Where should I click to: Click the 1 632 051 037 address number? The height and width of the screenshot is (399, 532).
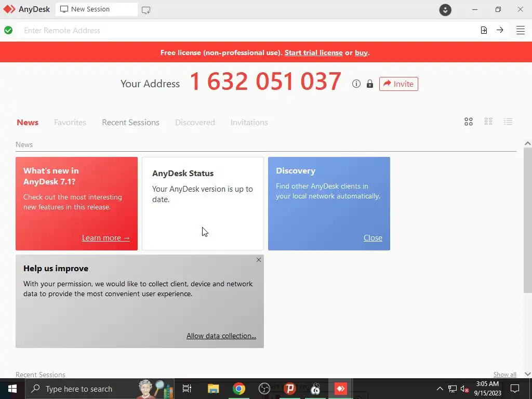265,82
